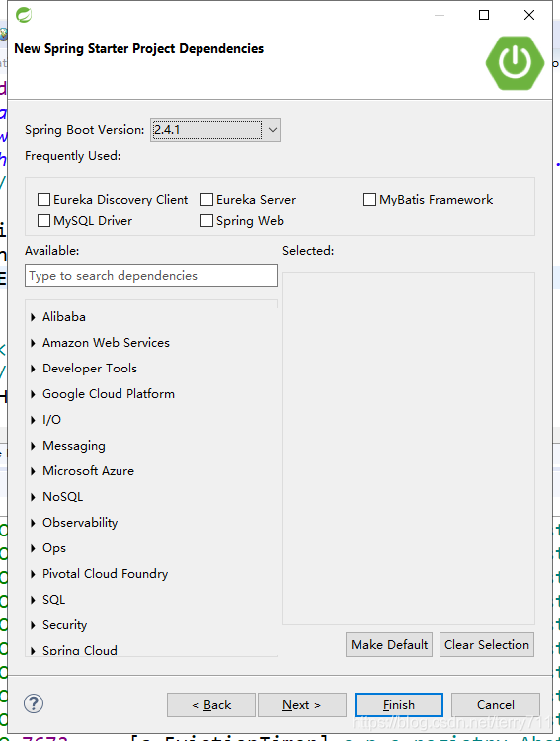Expand the SQL tree node
The height and width of the screenshot is (741, 560).
coord(33,600)
